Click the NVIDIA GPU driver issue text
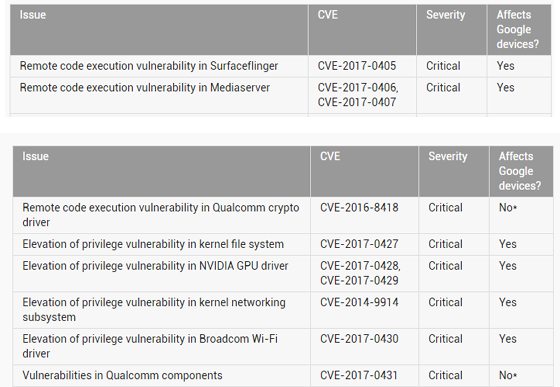 (x=155, y=266)
